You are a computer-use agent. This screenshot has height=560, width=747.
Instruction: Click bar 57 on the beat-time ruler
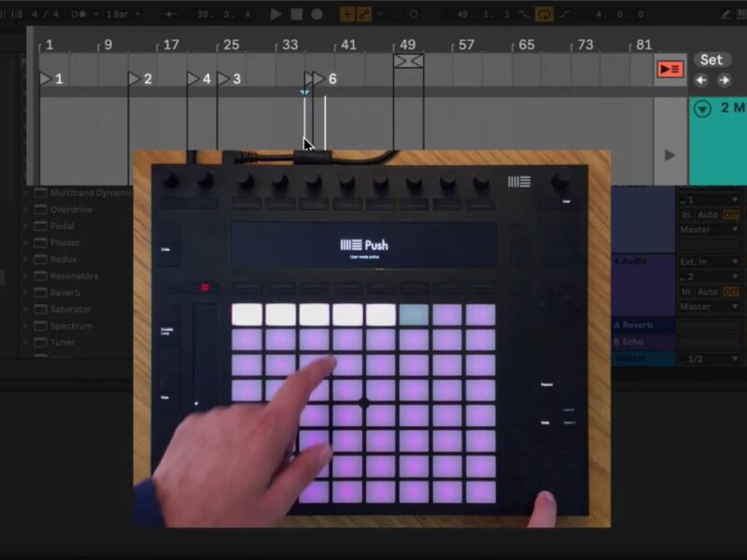coord(465,45)
